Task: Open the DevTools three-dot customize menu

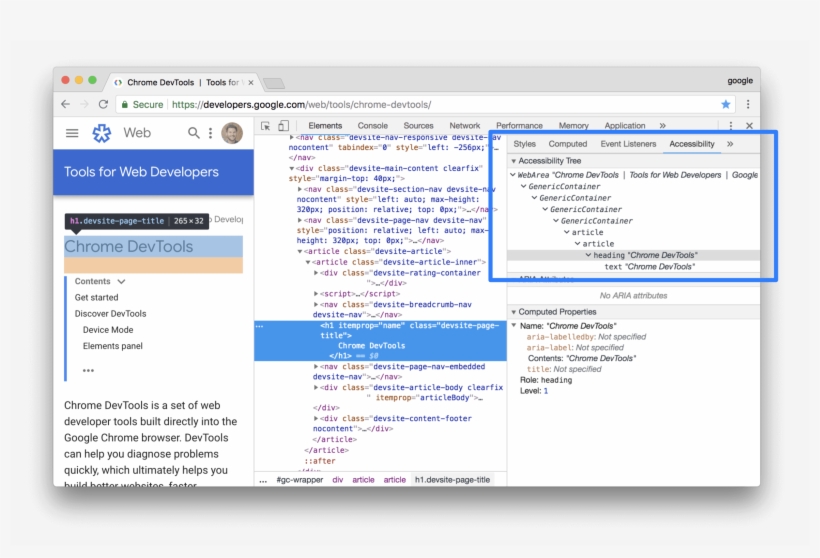Action: pos(731,126)
